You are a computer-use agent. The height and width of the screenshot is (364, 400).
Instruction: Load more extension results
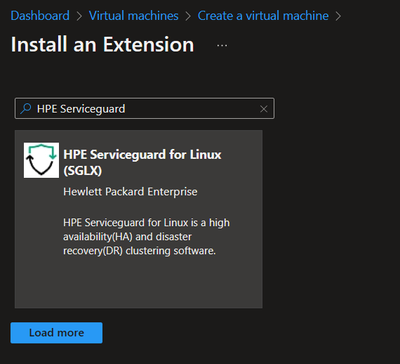click(56, 333)
